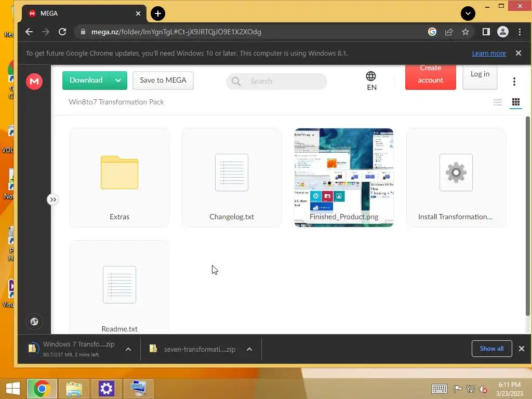Expand the MEGA sidebar with the double-arrow

(x=53, y=199)
